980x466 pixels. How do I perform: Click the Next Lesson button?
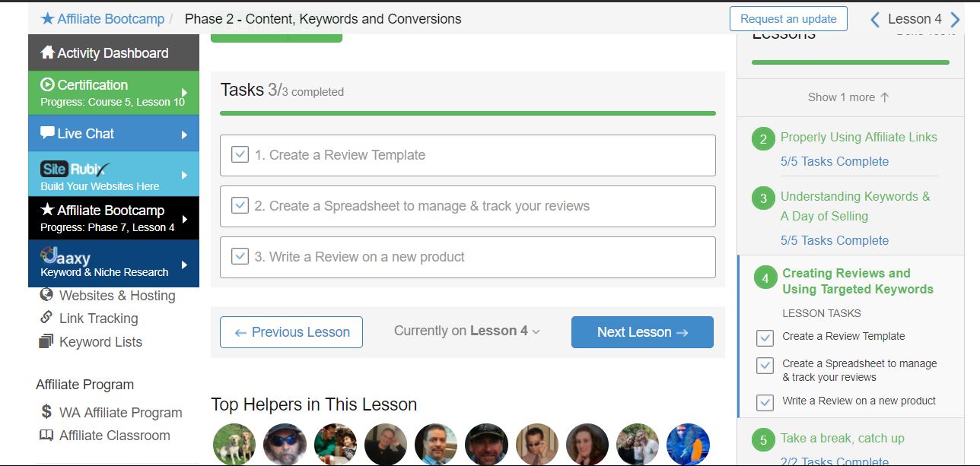(x=642, y=332)
